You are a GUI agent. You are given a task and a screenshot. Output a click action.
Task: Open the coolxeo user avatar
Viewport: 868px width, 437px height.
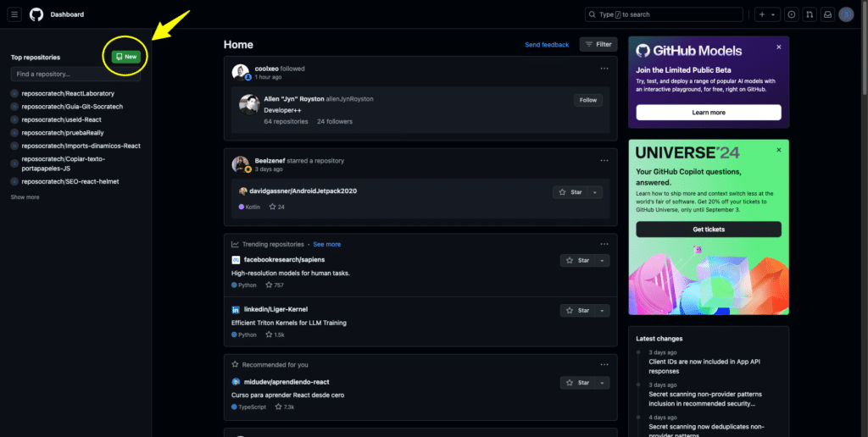click(x=240, y=73)
